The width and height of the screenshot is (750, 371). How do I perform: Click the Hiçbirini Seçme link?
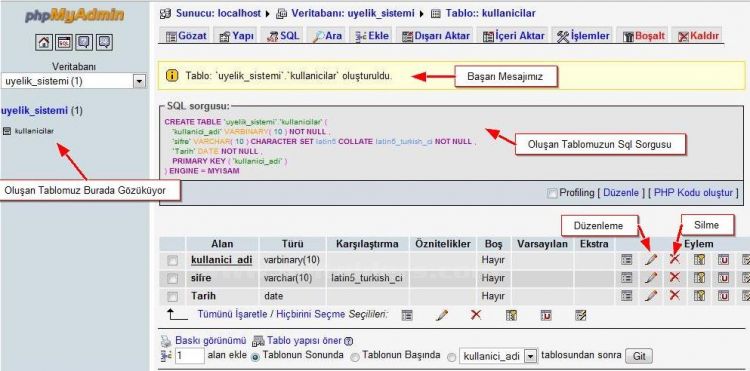[x=310, y=315]
